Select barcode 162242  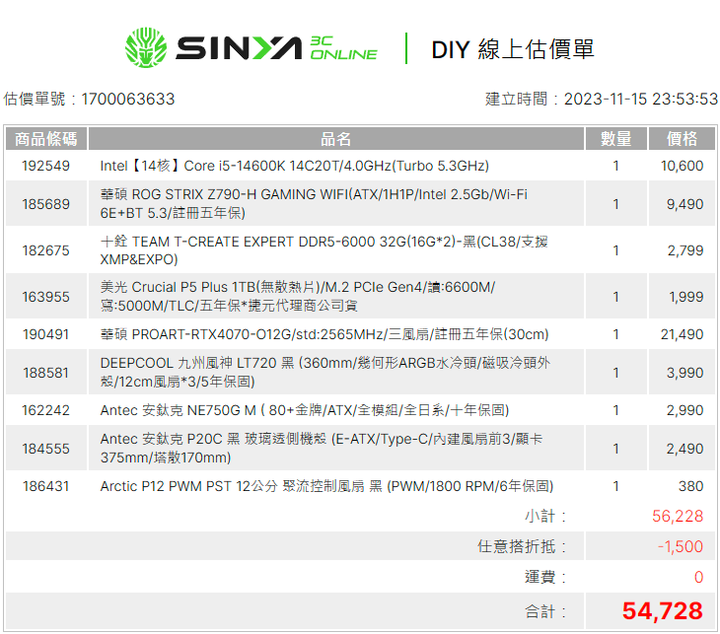coord(46,410)
